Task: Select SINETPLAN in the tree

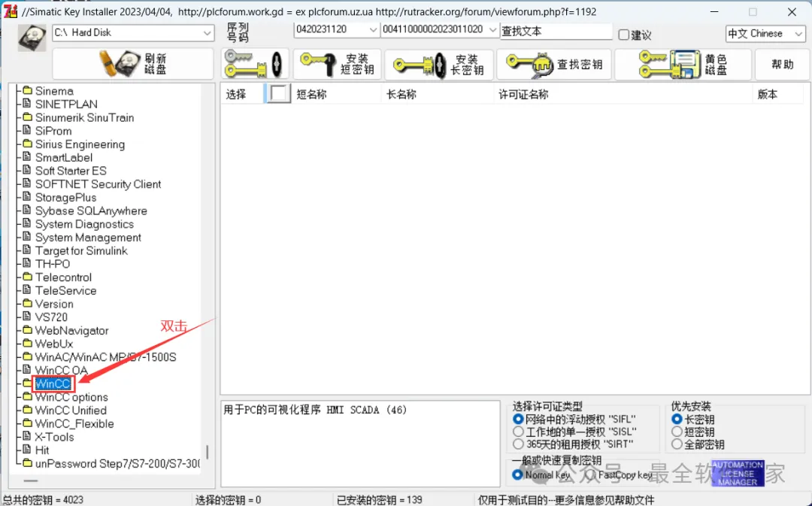Action: point(66,104)
